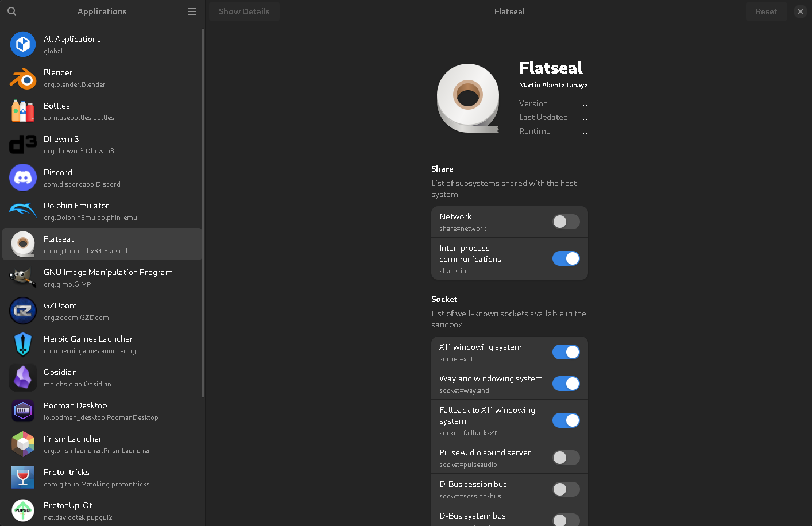812x526 pixels.
Task: Click the GIMP app icon
Action: [x=23, y=277]
